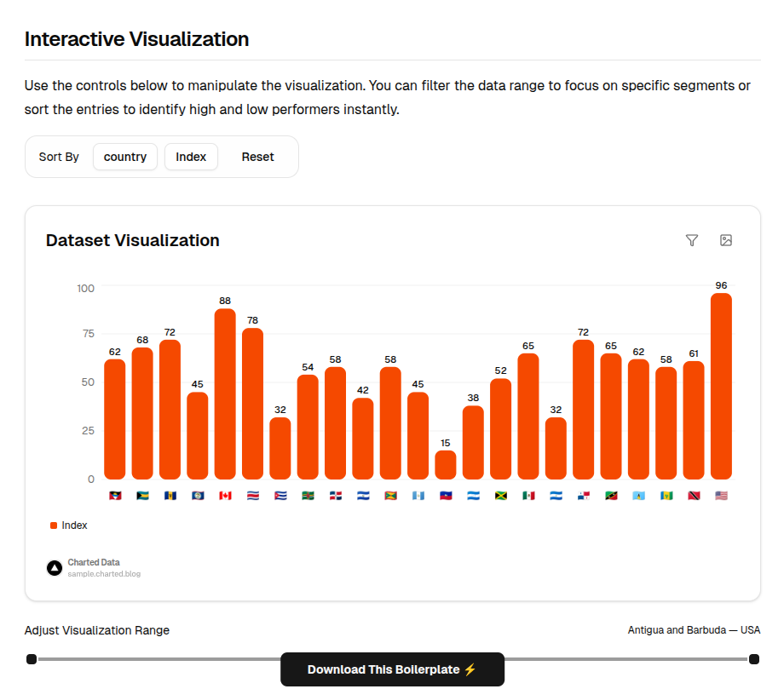Select the Haiti flag icon
This screenshot has width=784, height=689.
point(446,495)
